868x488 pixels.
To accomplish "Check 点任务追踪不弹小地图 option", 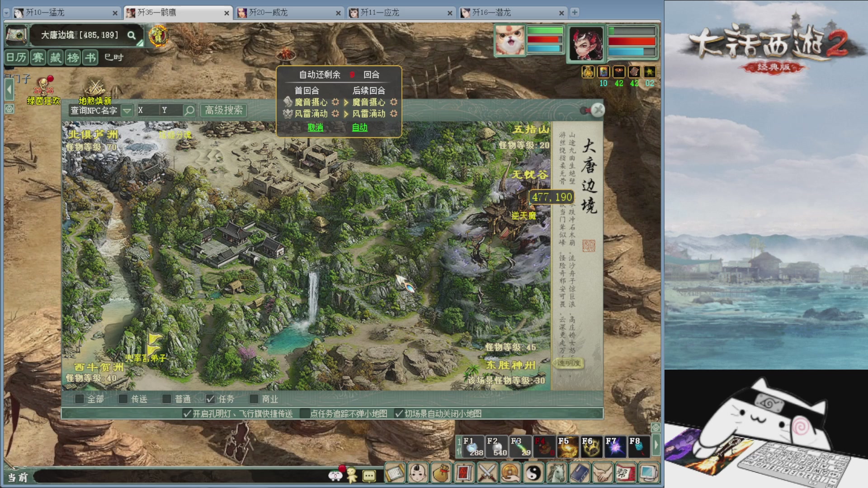I will tap(304, 413).
